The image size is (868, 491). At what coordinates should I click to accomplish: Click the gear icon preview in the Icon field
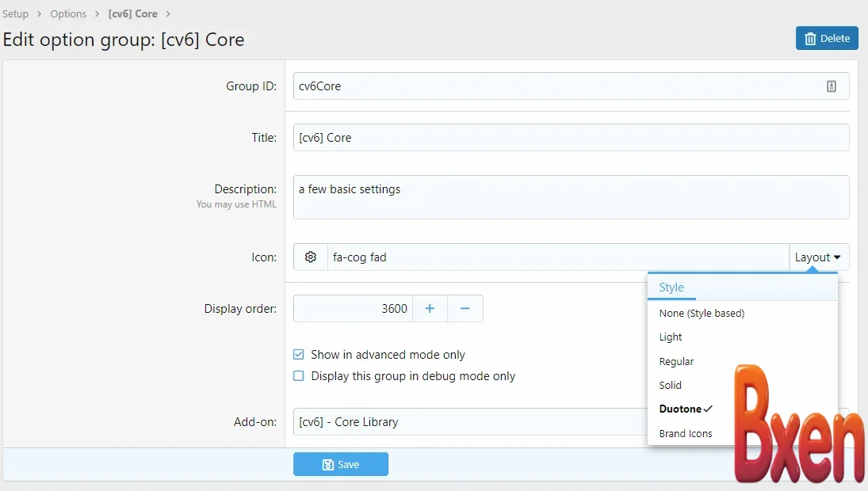(310, 257)
